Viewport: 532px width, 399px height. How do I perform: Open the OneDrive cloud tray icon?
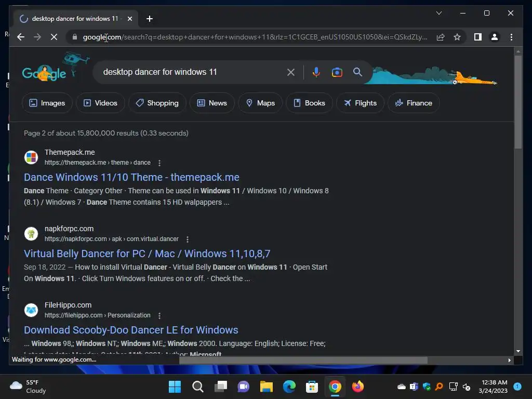pos(402,387)
